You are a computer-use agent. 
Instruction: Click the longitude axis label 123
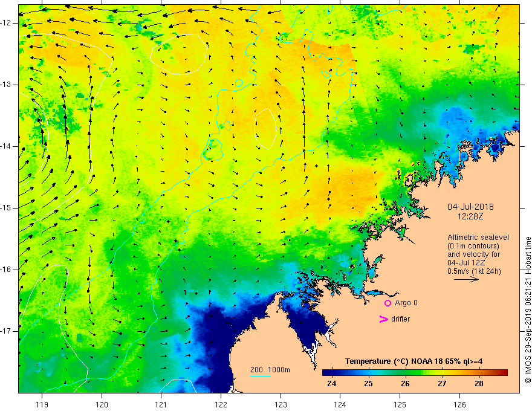(281, 404)
